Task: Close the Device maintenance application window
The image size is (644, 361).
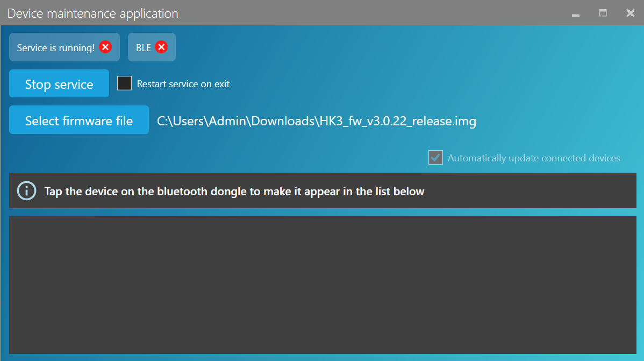Action: 631,13
